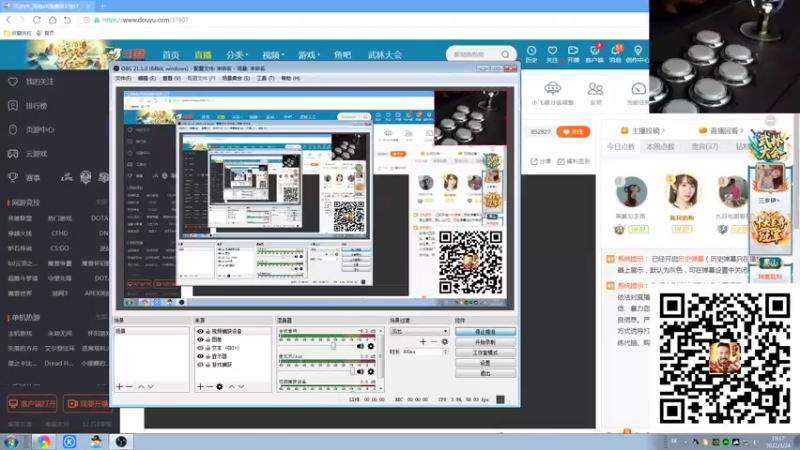Viewport: 800px width, 450px height.
Task: Remove selected source in OBS
Action: [x=210, y=387]
